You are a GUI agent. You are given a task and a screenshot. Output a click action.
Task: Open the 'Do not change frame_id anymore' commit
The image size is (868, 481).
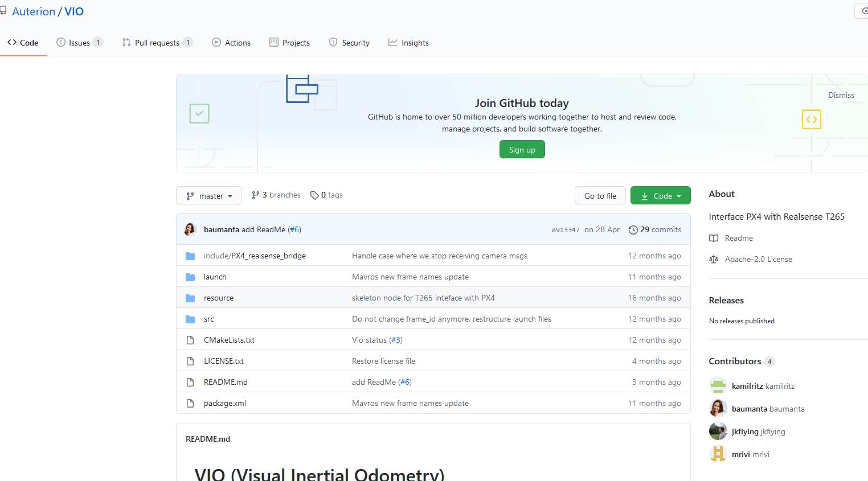[452, 319]
